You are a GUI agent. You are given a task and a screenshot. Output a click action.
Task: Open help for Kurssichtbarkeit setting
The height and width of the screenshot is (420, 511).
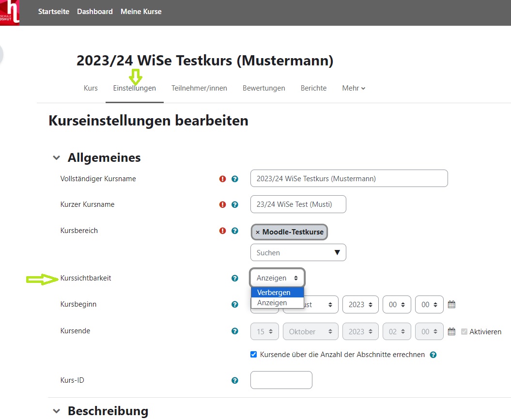click(235, 278)
